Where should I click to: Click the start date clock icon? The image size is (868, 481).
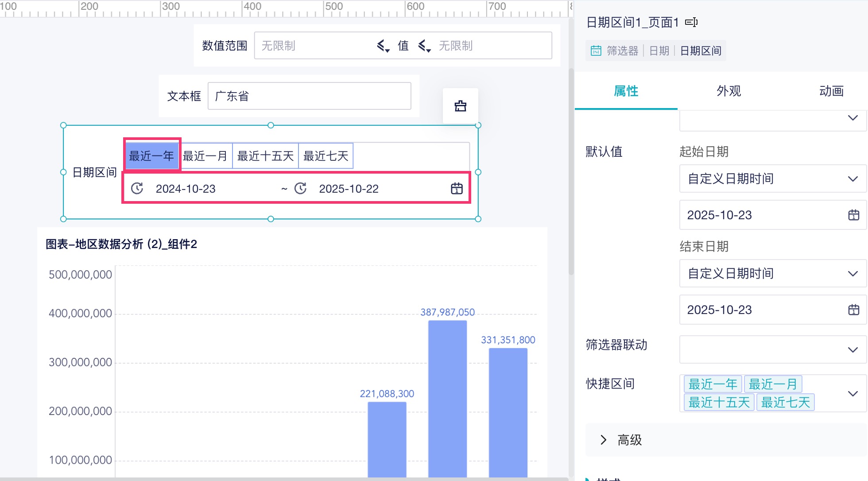click(x=137, y=189)
